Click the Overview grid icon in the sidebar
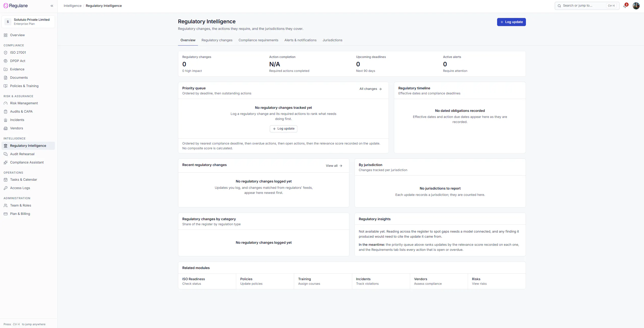This screenshot has width=644, height=328. [6, 35]
